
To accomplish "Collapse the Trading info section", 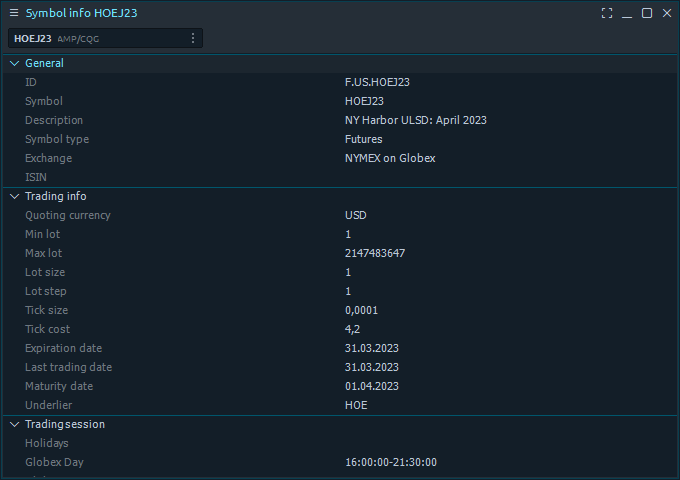I will pyautogui.click(x=14, y=196).
